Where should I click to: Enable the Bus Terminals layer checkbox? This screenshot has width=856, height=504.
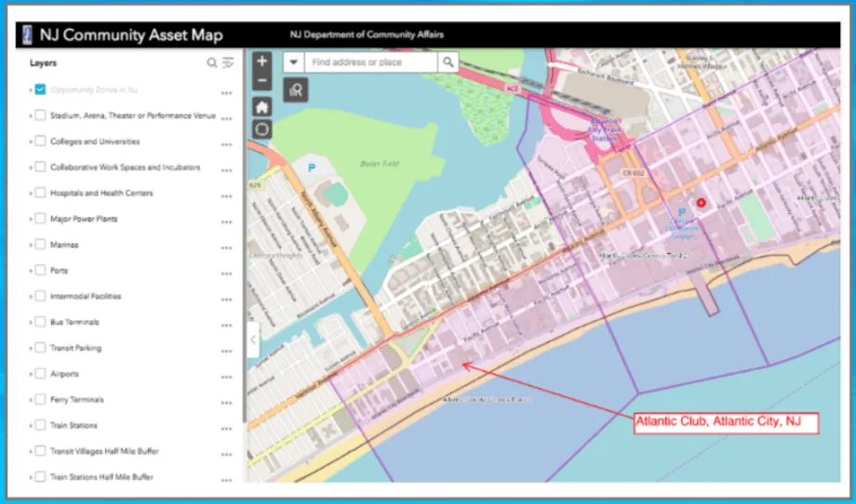click(40, 322)
